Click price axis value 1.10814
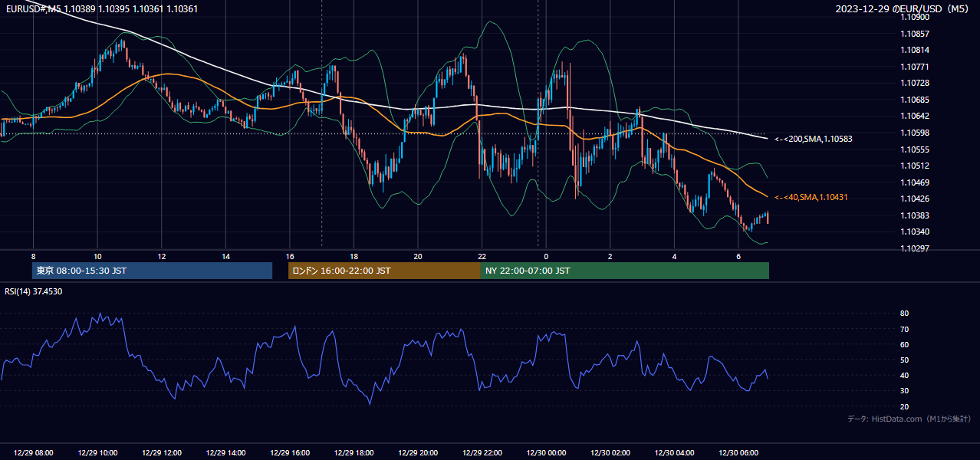 [916, 50]
